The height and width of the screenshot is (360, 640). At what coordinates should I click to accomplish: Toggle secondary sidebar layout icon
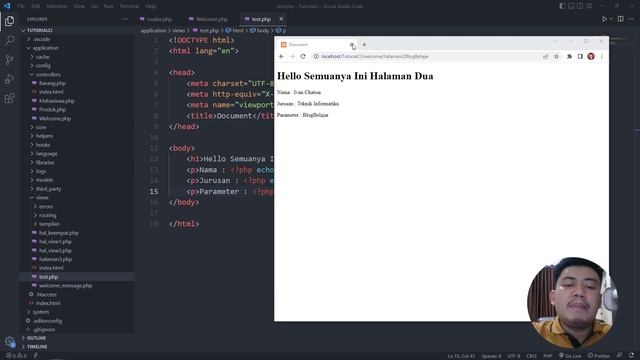(580, 6)
